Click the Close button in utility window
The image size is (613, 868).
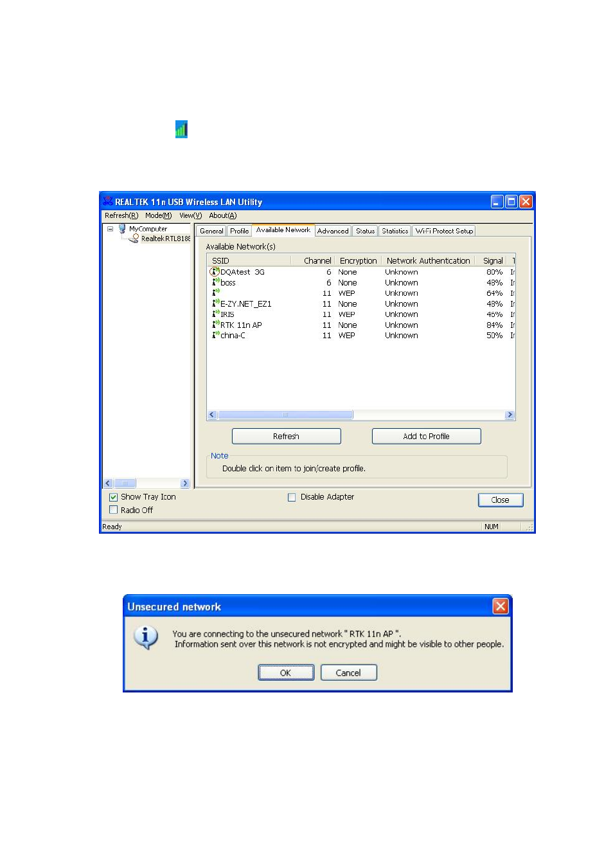point(501,500)
